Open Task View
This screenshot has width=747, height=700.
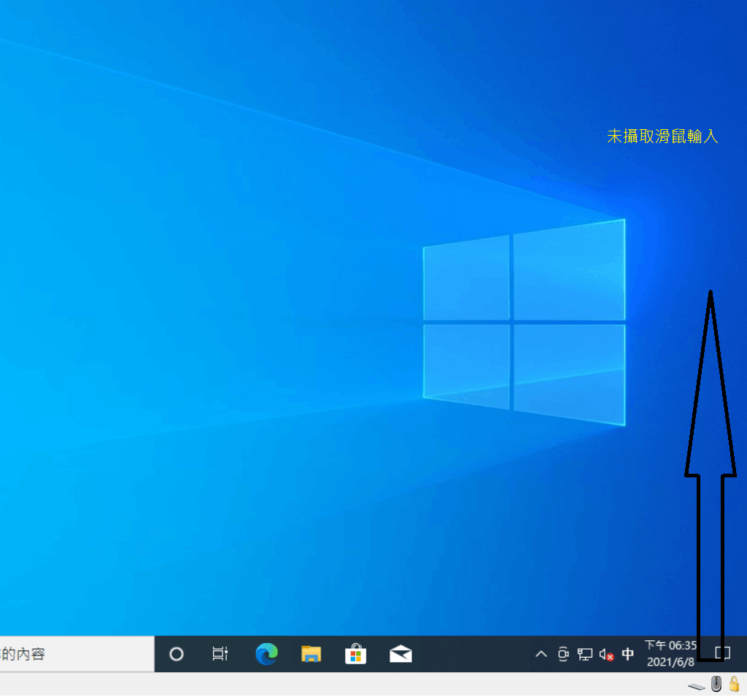pyautogui.click(x=220, y=654)
